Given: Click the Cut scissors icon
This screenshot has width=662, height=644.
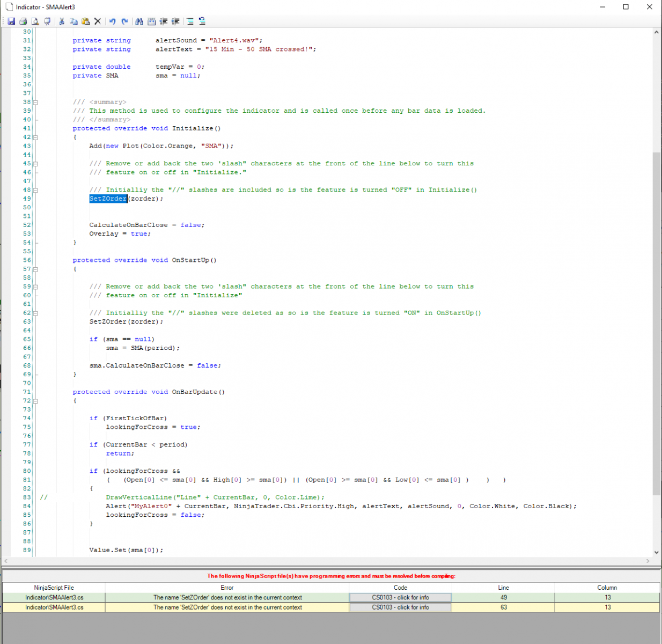Looking at the screenshot, I should click(62, 21).
